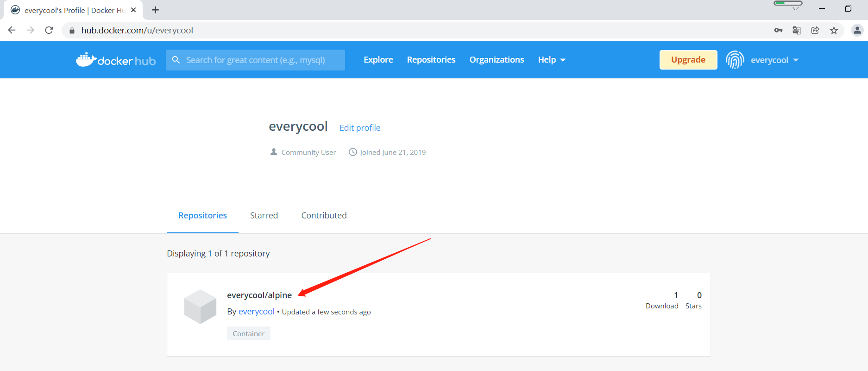The height and width of the screenshot is (371, 868).
Task: Bookmark this page with the star icon
Action: tap(834, 31)
